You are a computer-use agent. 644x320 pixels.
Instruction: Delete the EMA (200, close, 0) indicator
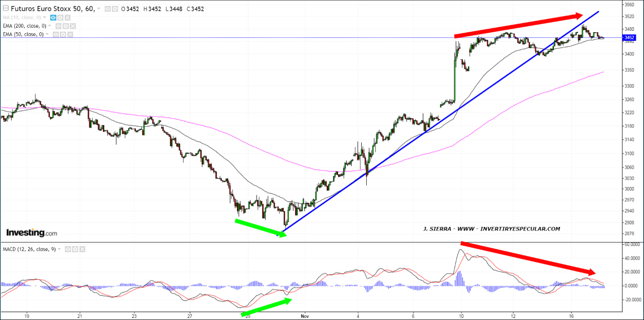72,26
